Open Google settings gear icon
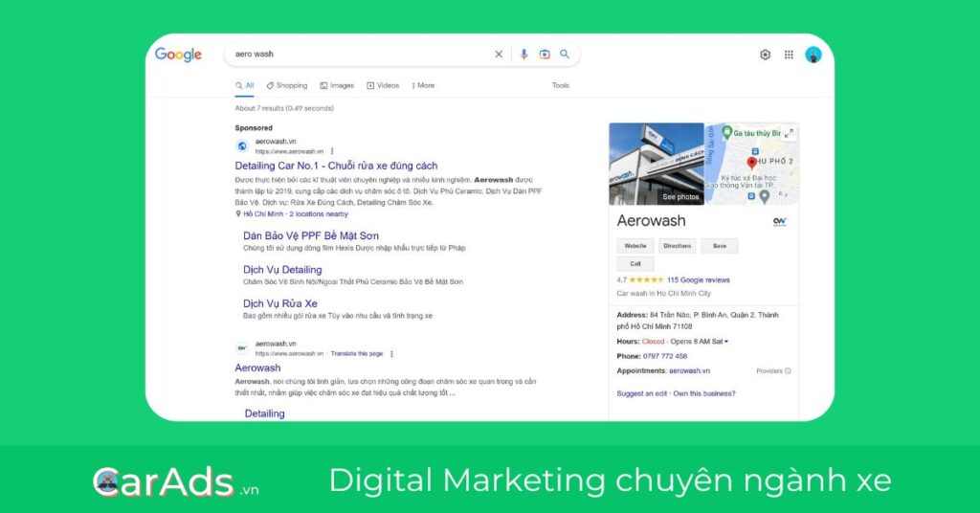The height and width of the screenshot is (513, 980). [x=765, y=55]
